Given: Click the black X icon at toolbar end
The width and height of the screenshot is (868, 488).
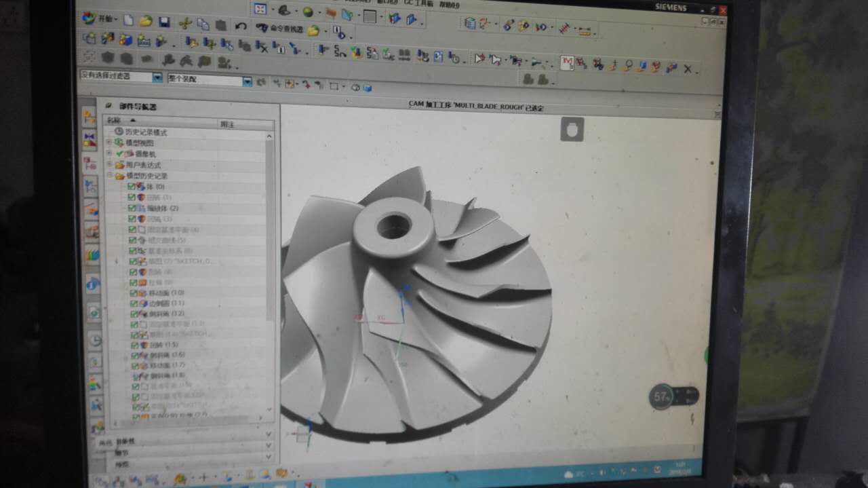Looking at the screenshot, I should pyautogui.click(x=688, y=69).
